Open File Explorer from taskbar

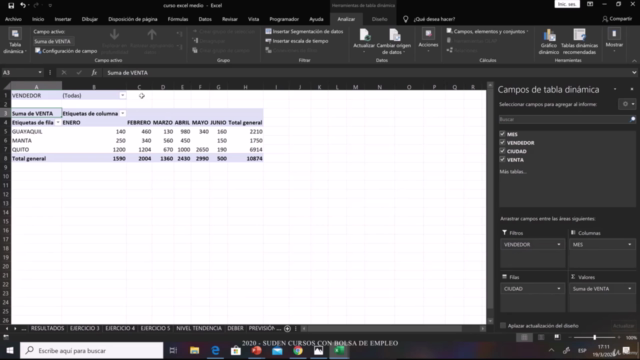(194, 351)
